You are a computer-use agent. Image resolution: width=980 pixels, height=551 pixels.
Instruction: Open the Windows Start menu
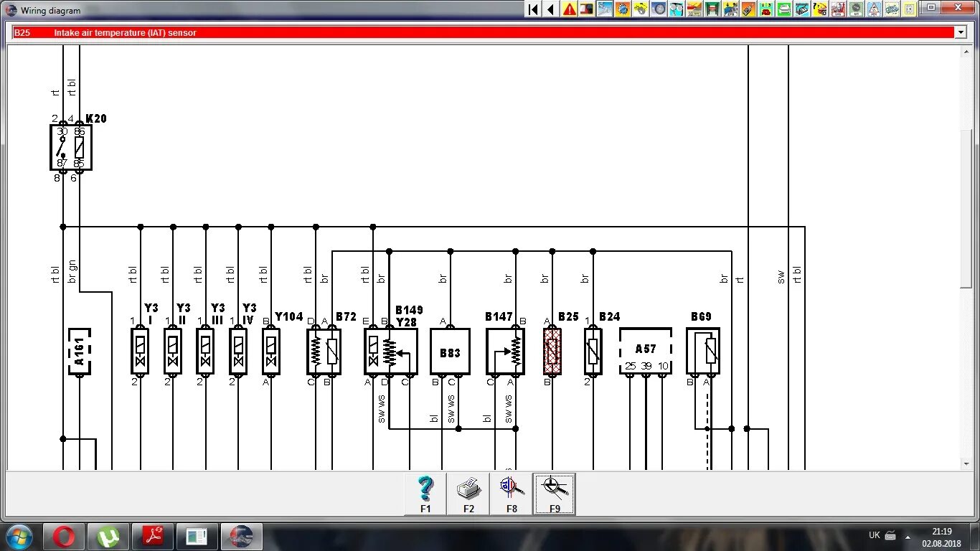tap(19, 536)
